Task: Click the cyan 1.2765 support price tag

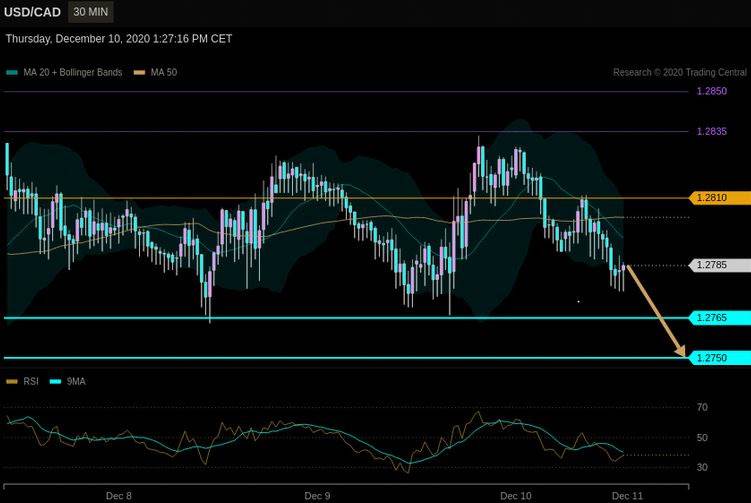Action: [x=720, y=318]
